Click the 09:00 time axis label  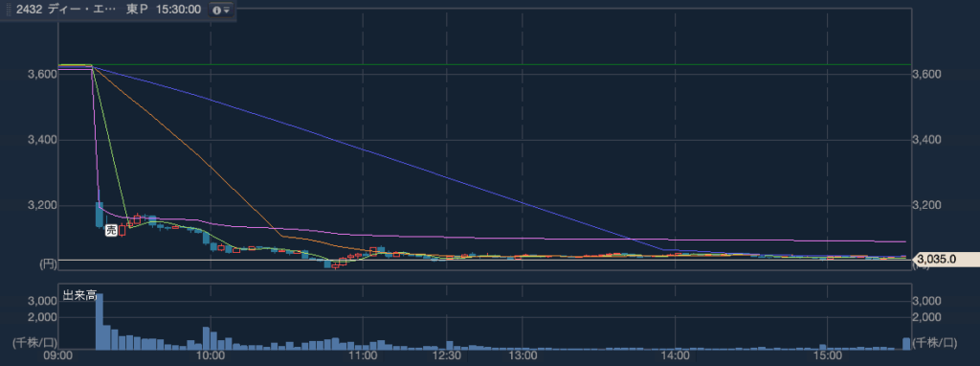pyautogui.click(x=58, y=356)
